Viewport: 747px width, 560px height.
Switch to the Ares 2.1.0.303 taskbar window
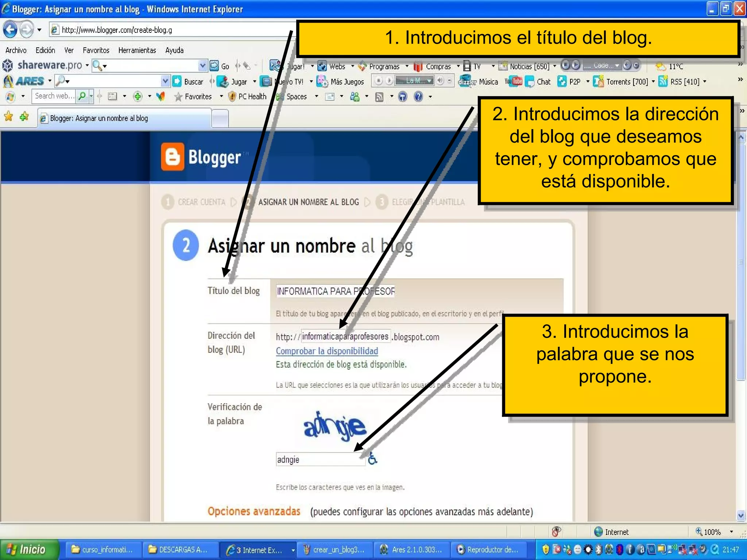click(x=412, y=549)
